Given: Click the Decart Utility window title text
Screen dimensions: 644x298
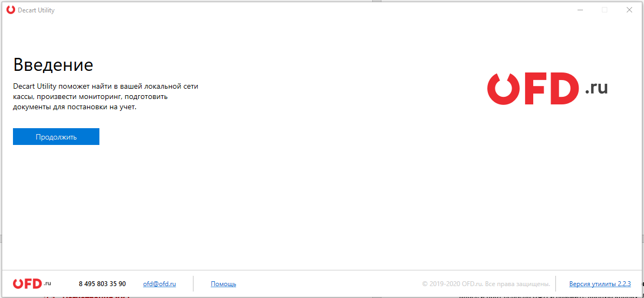Looking at the screenshot, I should [x=36, y=10].
